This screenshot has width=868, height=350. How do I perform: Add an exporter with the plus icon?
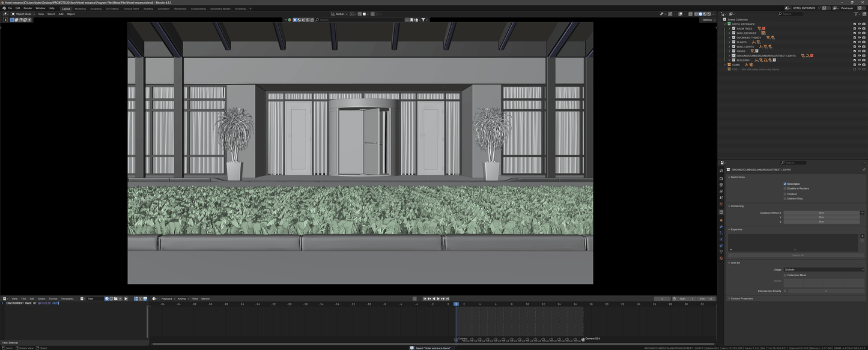[862, 236]
